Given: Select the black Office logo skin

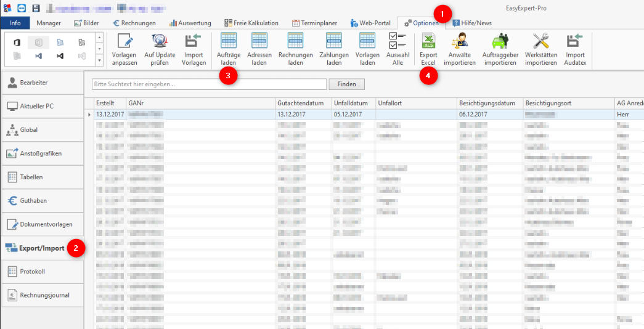Looking at the screenshot, I should tap(17, 42).
